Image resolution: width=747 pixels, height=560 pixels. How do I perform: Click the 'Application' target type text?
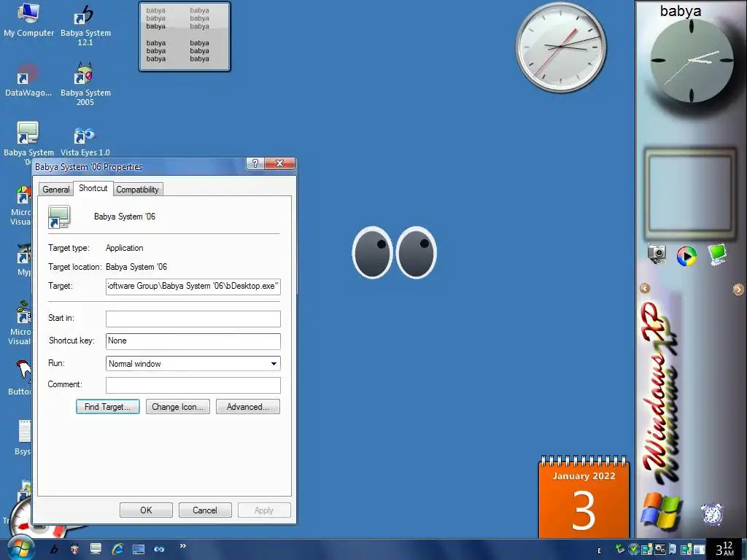pyautogui.click(x=124, y=248)
